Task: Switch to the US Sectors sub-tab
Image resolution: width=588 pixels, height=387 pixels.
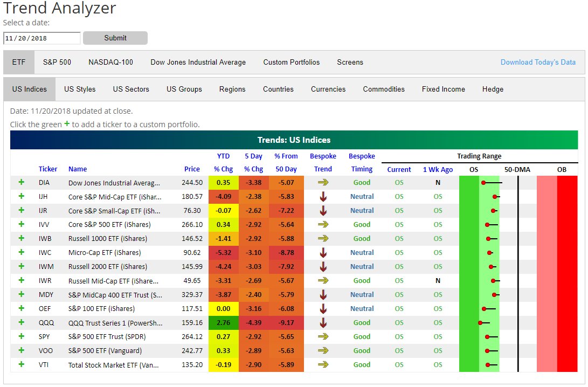Action: point(131,89)
